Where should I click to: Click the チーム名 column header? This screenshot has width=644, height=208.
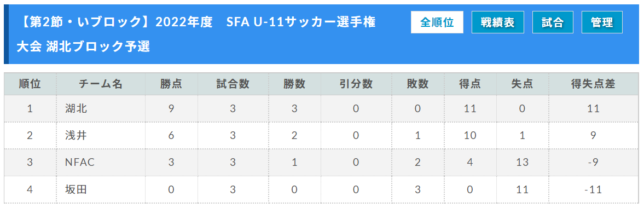point(101,84)
